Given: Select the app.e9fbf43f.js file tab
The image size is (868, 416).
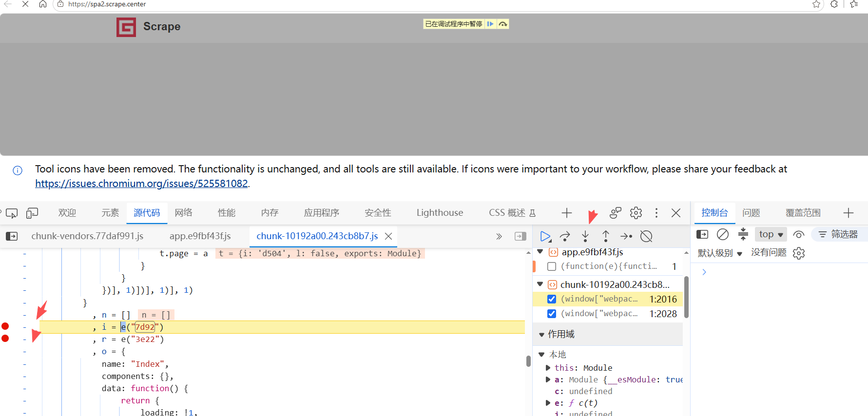Looking at the screenshot, I should click(x=200, y=236).
